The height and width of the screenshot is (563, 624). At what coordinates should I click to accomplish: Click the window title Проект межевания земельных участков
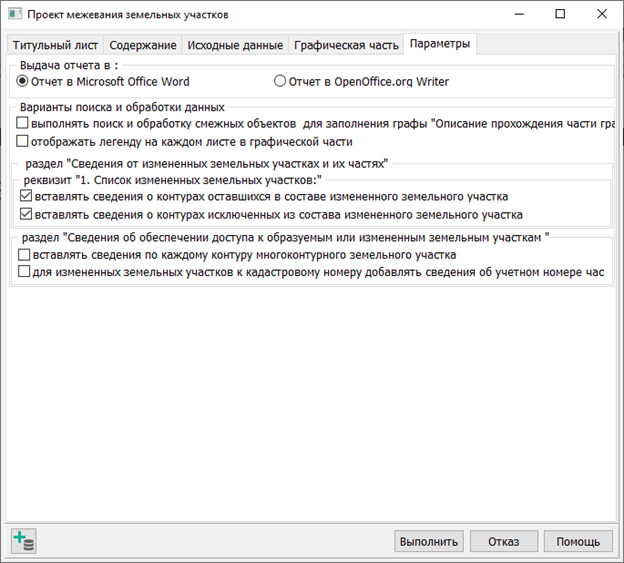tap(128, 15)
